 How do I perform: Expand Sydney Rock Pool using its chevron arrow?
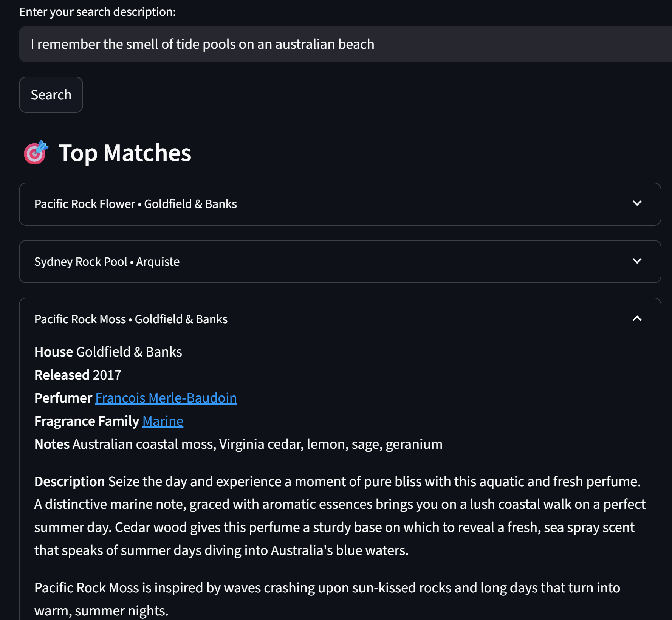point(637,261)
